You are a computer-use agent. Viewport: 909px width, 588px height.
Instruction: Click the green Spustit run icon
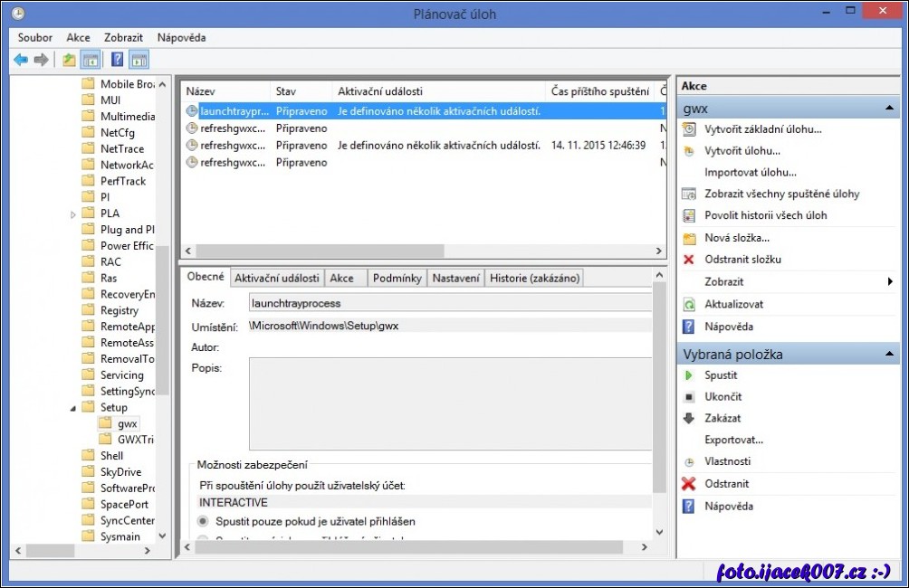(x=688, y=375)
